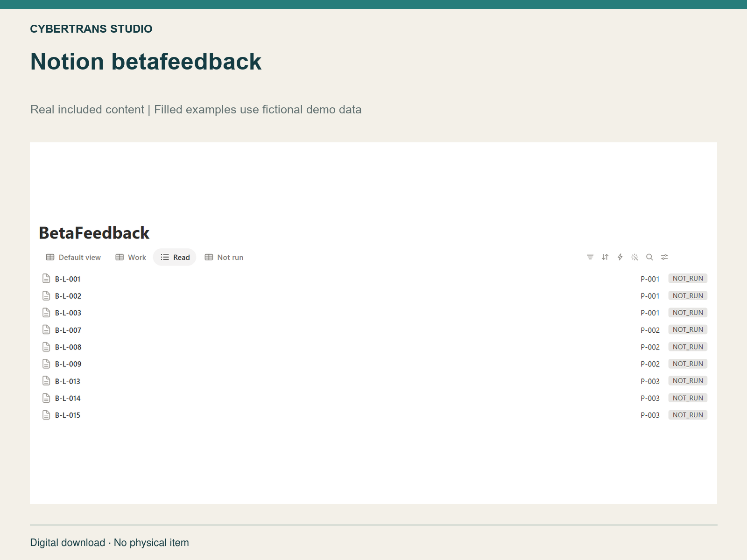747x560 pixels.
Task: Click page icon beside B-L-003
Action: pos(46,313)
